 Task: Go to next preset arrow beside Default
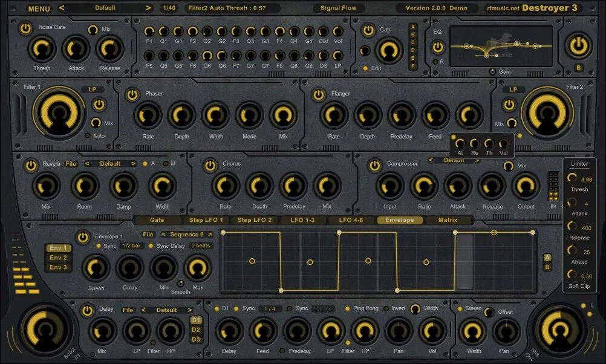click(x=148, y=8)
